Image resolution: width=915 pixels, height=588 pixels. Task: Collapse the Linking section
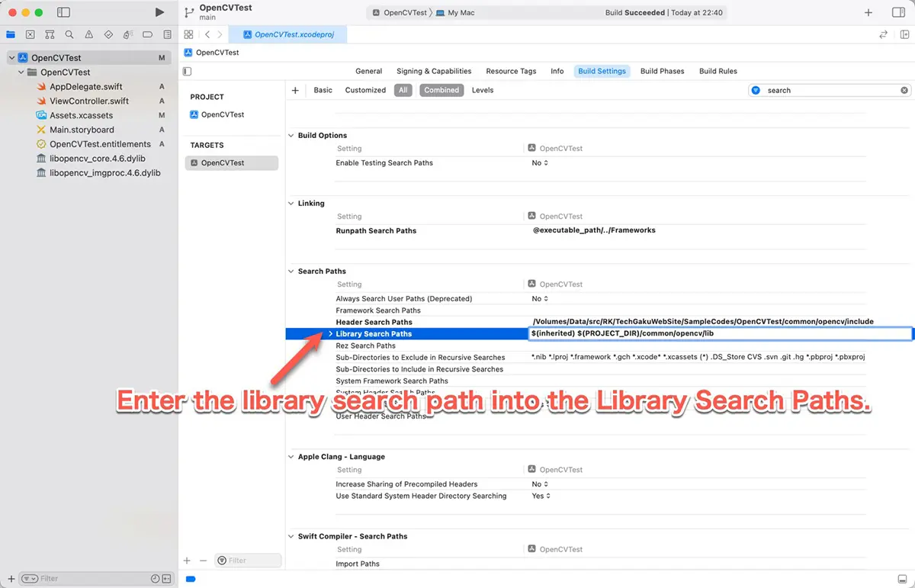pos(291,203)
